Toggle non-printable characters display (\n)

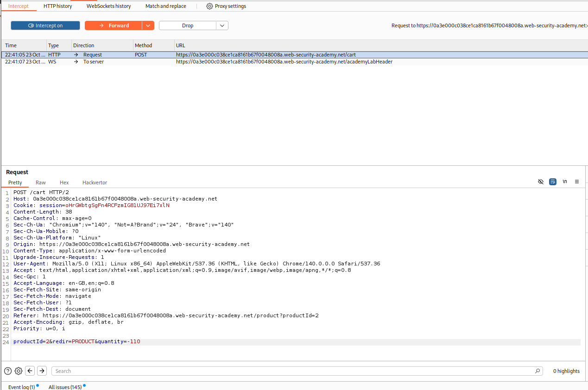click(x=565, y=182)
